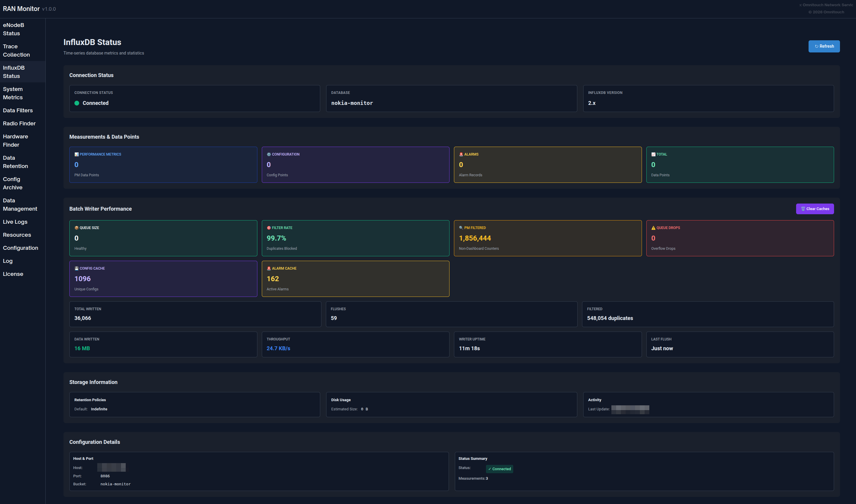
Task: Click the warning triangle icon on Queue Drops card
Action: pos(653,228)
